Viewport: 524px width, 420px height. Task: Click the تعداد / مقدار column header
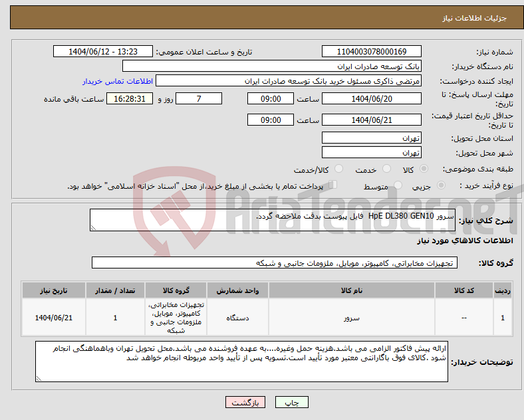click(115, 290)
